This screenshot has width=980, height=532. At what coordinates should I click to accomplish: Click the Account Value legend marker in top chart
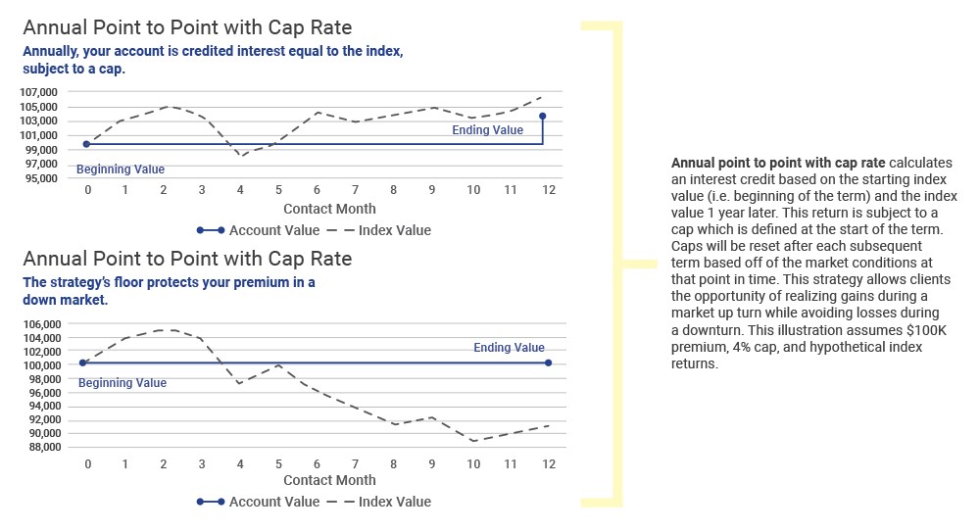[x=211, y=230]
